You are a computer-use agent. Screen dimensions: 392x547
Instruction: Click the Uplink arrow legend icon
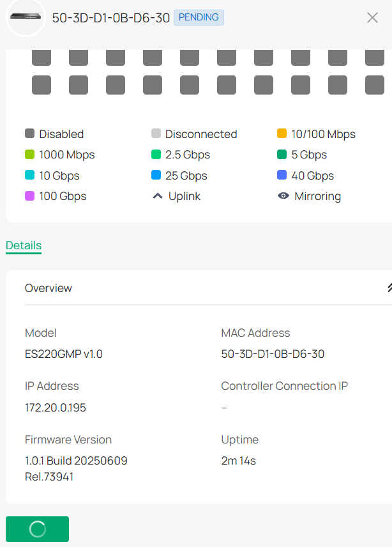pos(157,196)
